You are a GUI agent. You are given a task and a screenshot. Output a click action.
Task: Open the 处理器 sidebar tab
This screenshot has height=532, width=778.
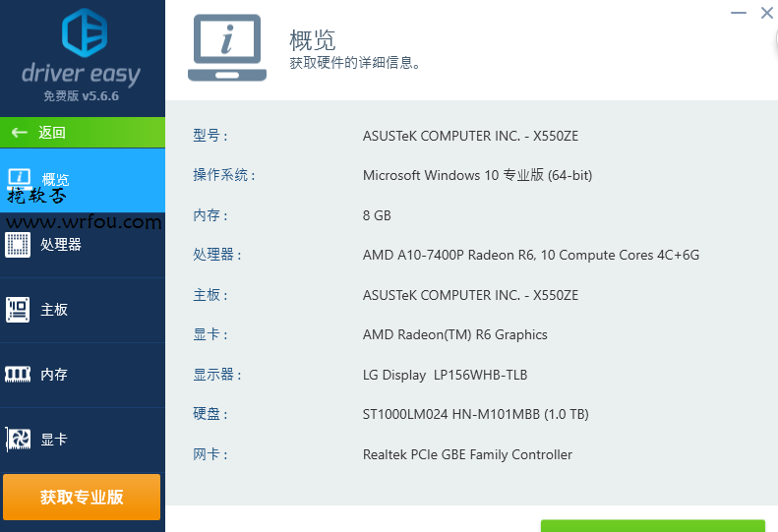(x=83, y=245)
